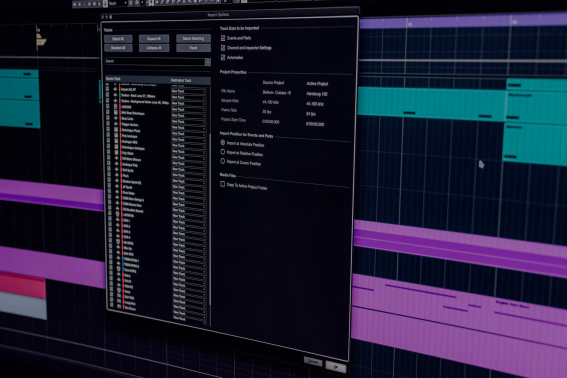567x378 pixels.
Task: Click into the track Search field
Action: 155,61
